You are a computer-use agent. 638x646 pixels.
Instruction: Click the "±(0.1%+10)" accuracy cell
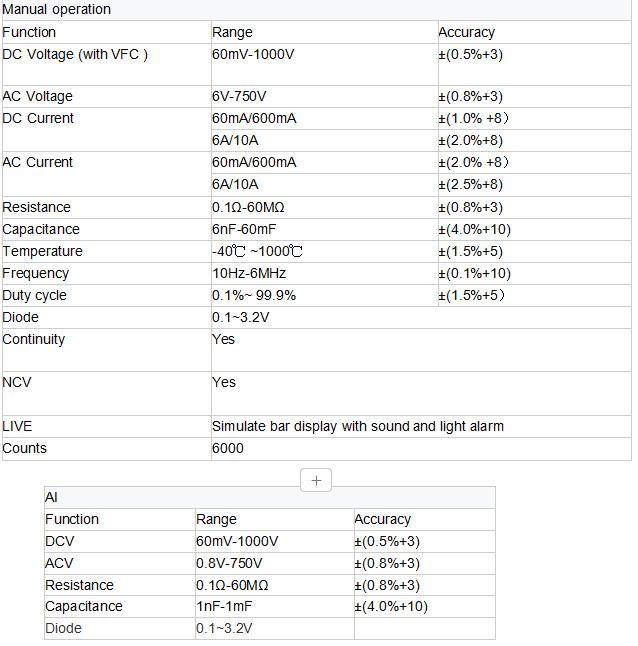[x=475, y=273]
